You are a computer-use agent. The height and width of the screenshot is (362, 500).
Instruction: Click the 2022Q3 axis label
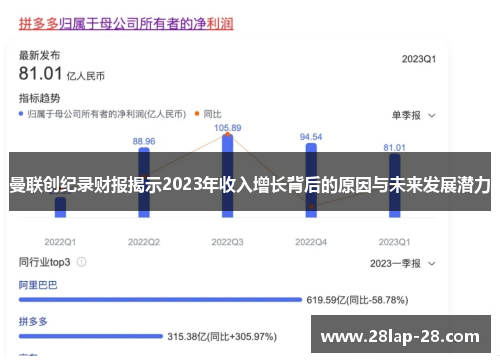click(x=228, y=242)
